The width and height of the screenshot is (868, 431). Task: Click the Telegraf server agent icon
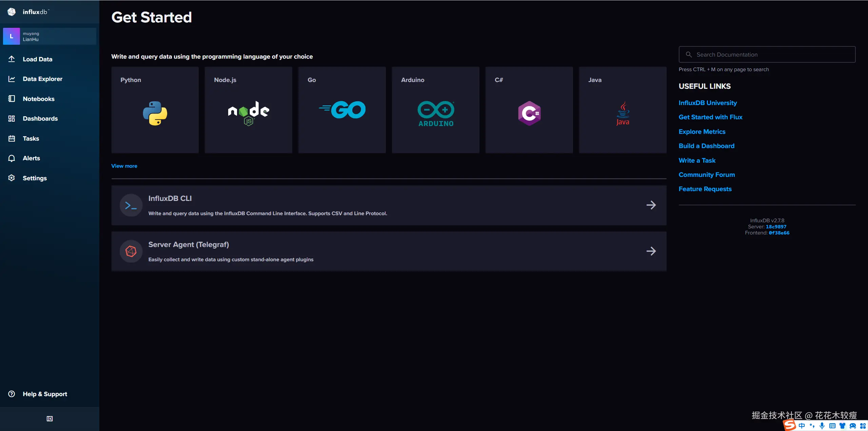click(131, 251)
